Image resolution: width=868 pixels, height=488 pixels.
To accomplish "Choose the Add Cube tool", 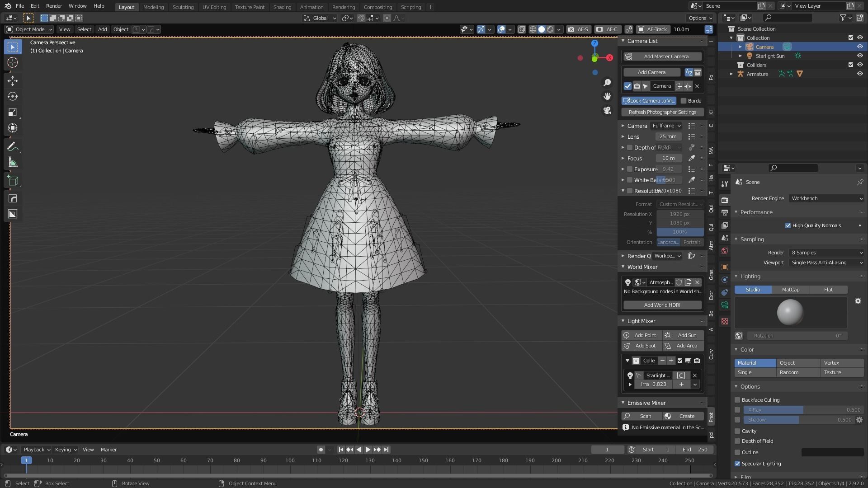I will tap(13, 181).
